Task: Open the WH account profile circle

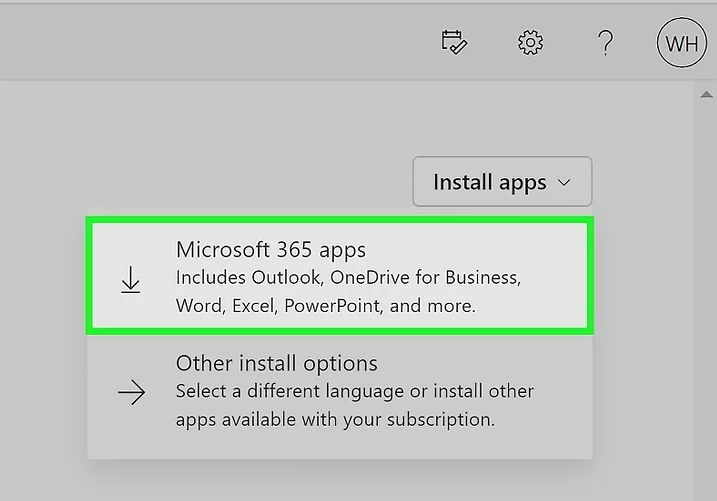Action: point(682,43)
